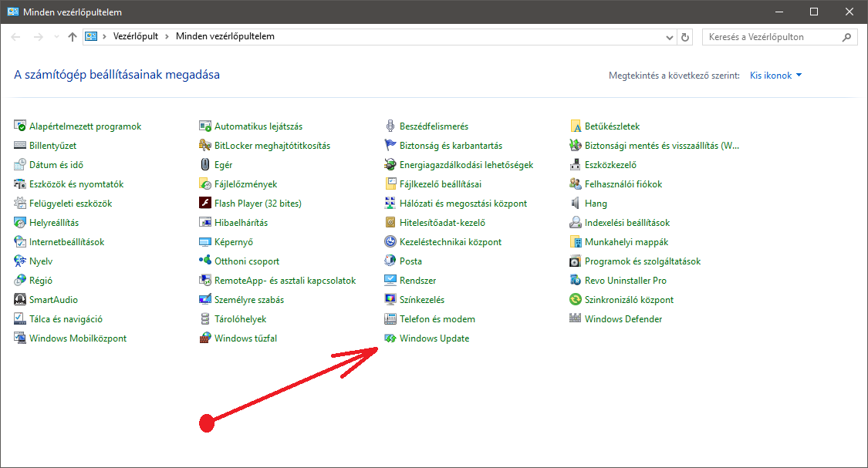Expand the address bar history dropdown

point(669,37)
